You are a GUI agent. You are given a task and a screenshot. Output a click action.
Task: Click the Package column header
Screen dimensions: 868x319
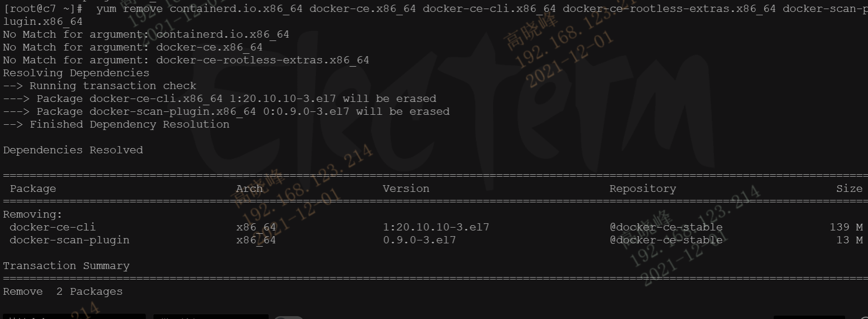click(33, 189)
